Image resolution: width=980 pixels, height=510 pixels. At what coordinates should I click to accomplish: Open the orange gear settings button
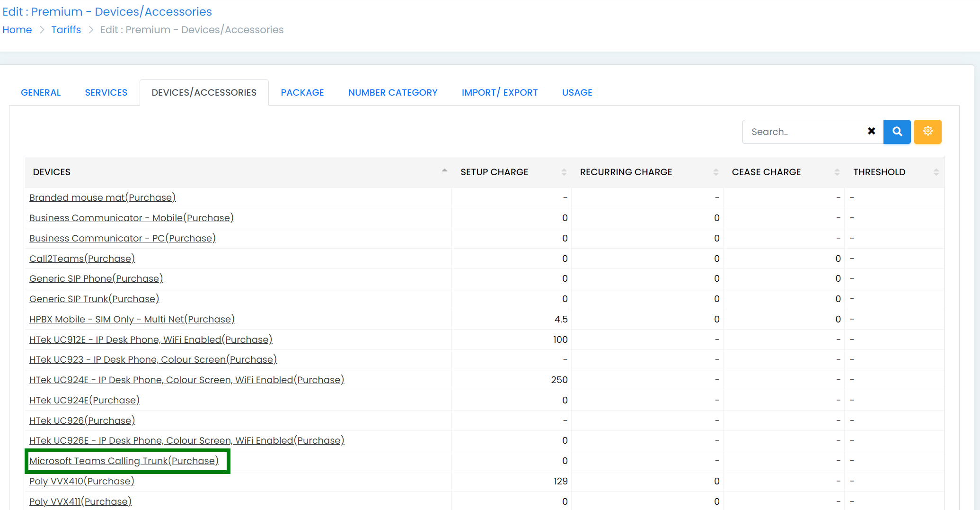[927, 132]
